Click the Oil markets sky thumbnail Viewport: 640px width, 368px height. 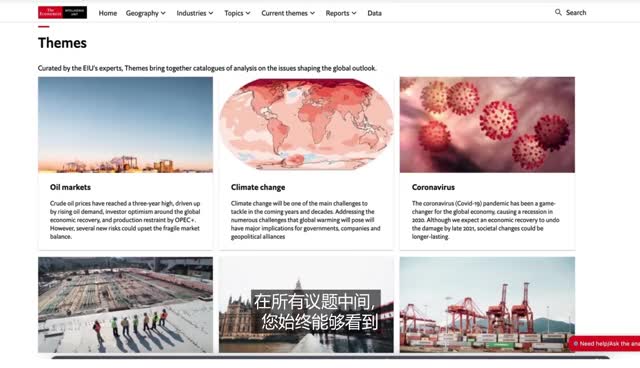[125, 125]
